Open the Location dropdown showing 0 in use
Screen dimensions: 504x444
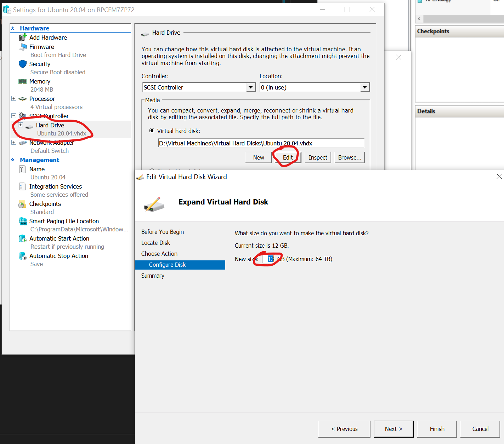[364, 87]
